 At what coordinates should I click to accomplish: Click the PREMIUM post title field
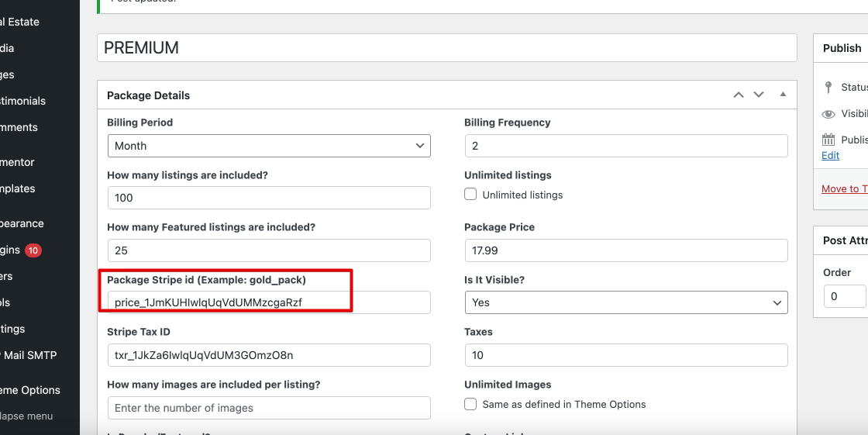[446, 47]
